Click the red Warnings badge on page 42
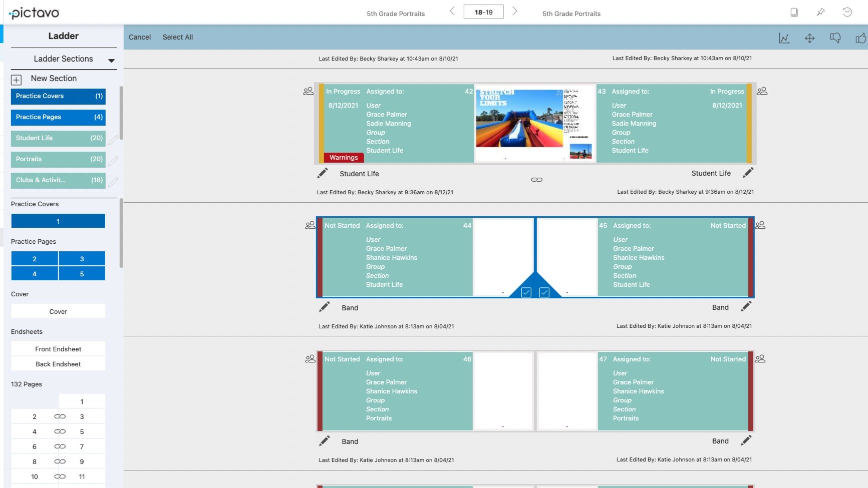The height and width of the screenshot is (488, 868). 343,157
